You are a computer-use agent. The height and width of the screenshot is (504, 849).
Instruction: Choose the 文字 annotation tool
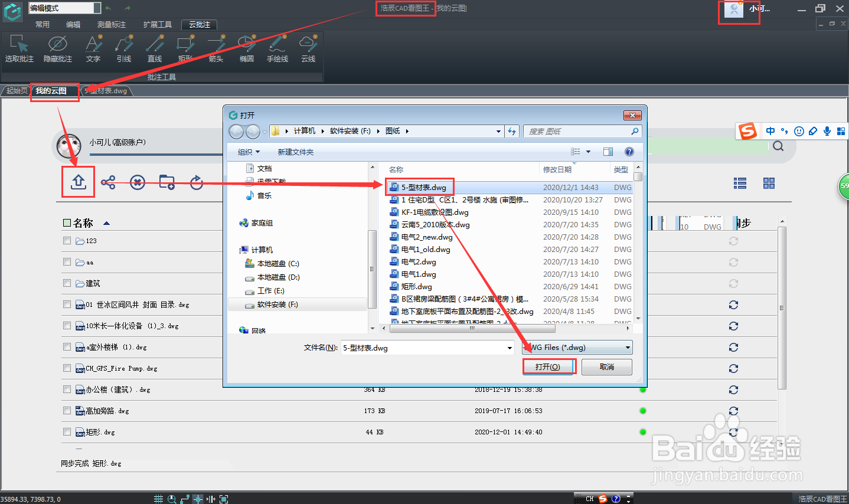point(93,48)
